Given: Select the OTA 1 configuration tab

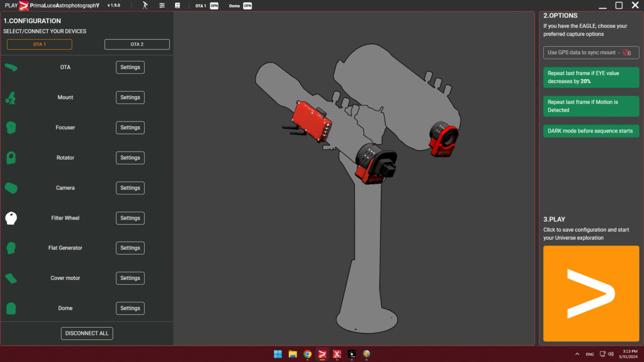Looking at the screenshot, I should pyautogui.click(x=39, y=44).
